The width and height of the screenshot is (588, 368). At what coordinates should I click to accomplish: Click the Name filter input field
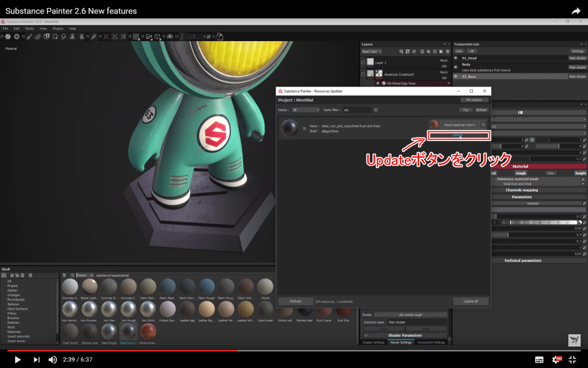pyautogui.click(x=357, y=110)
